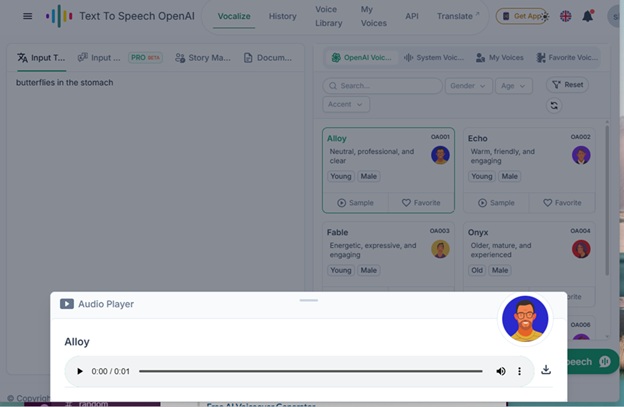The width and height of the screenshot is (624, 407).
Task: Switch to System Voices tab
Action: tap(434, 58)
